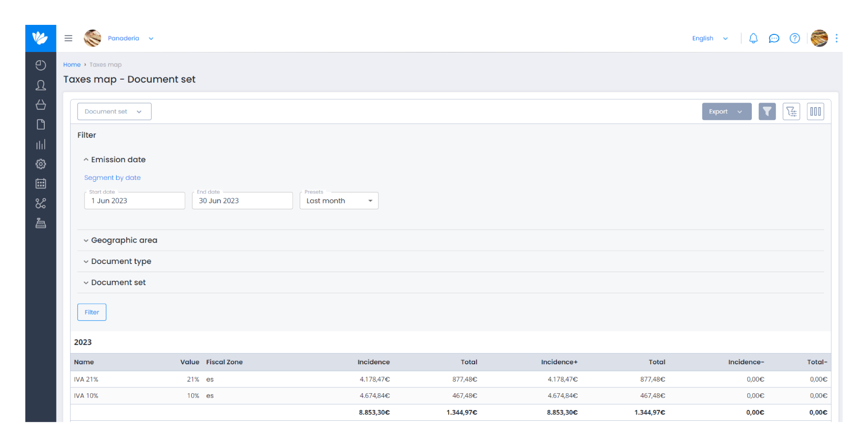Select the IVA 10% row name
This screenshot has width=868, height=447.
point(86,396)
